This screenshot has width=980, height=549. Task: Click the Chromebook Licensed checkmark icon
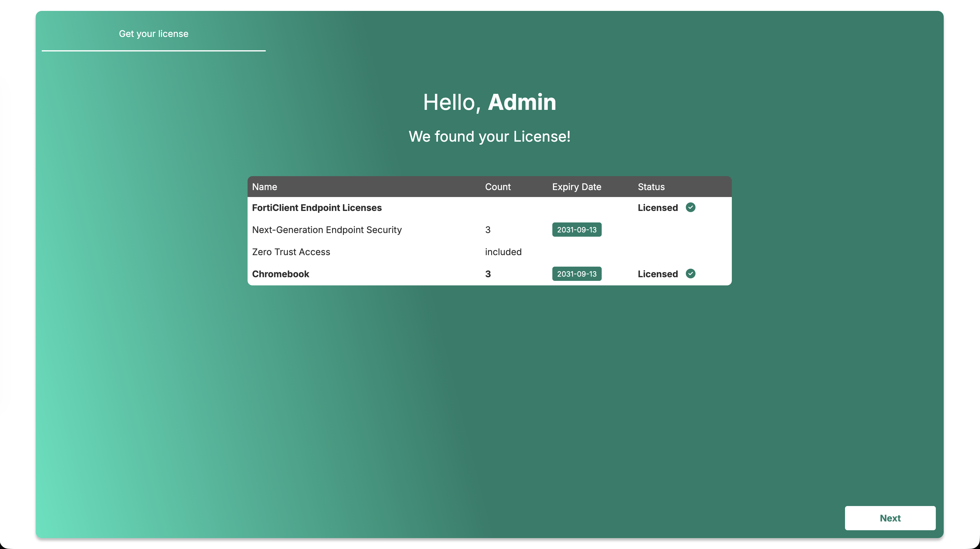tap(690, 274)
